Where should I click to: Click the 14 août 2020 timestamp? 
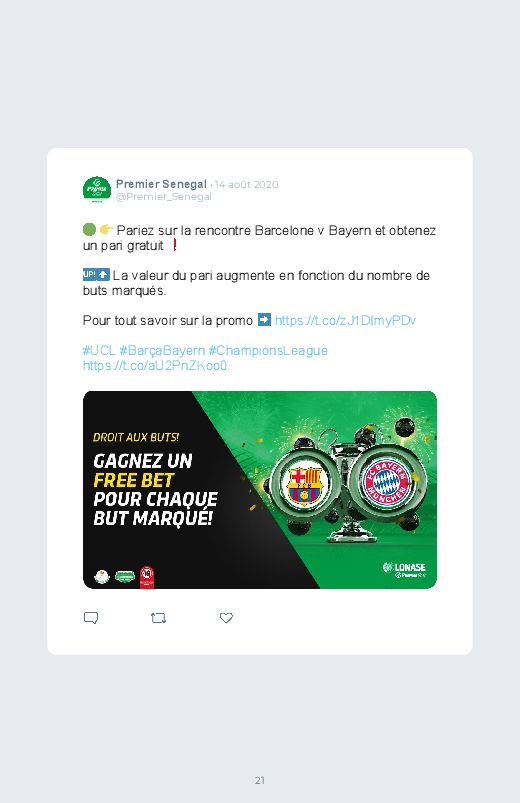(246, 184)
